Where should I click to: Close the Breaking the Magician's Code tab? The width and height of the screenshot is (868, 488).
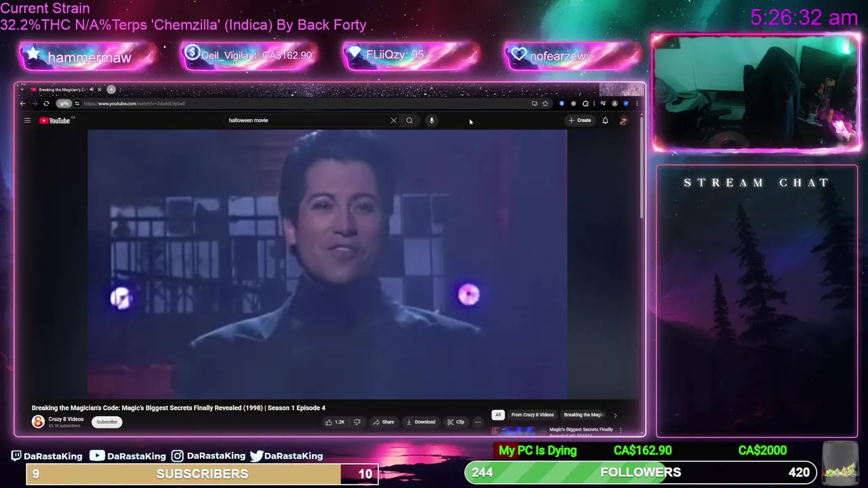[99, 89]
